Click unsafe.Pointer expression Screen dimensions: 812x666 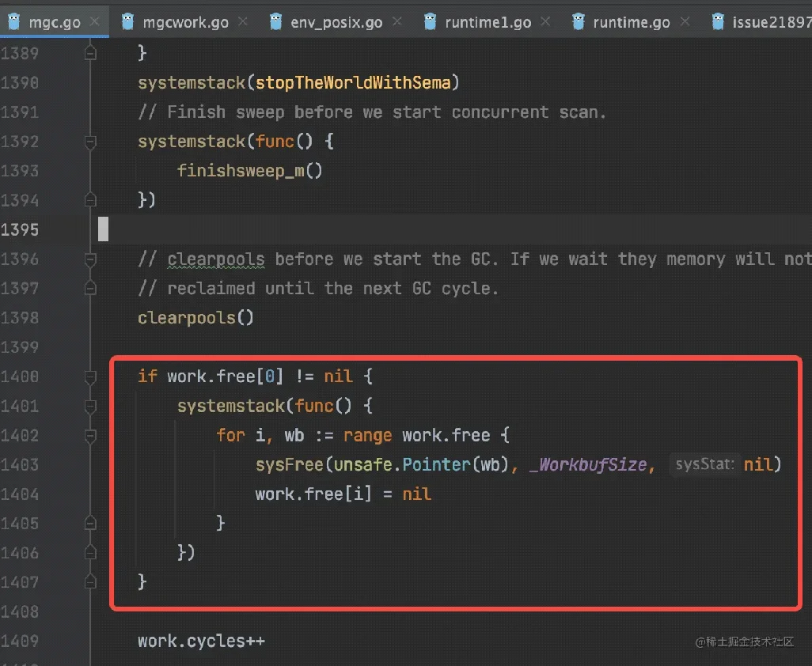click(401, 465)
